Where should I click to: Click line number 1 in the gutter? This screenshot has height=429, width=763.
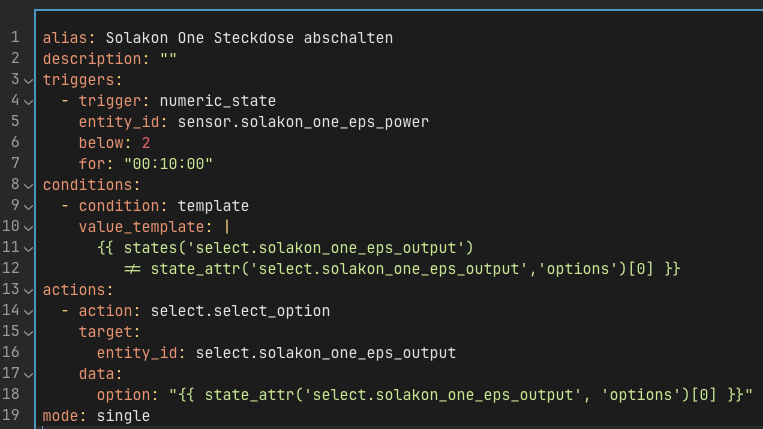(x=15, y=38)
